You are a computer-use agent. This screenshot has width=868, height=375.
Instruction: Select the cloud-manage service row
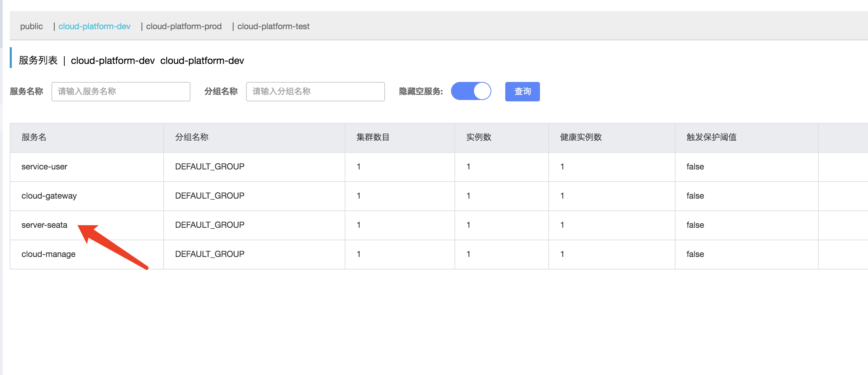coord(48,254)
